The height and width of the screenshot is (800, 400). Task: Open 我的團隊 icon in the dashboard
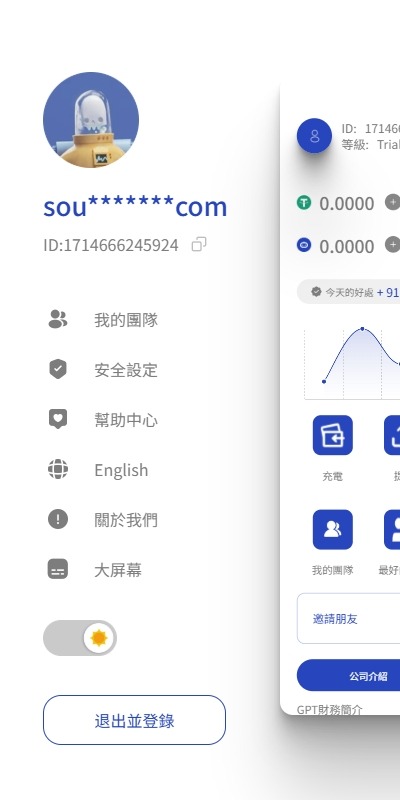pos(333,530)
